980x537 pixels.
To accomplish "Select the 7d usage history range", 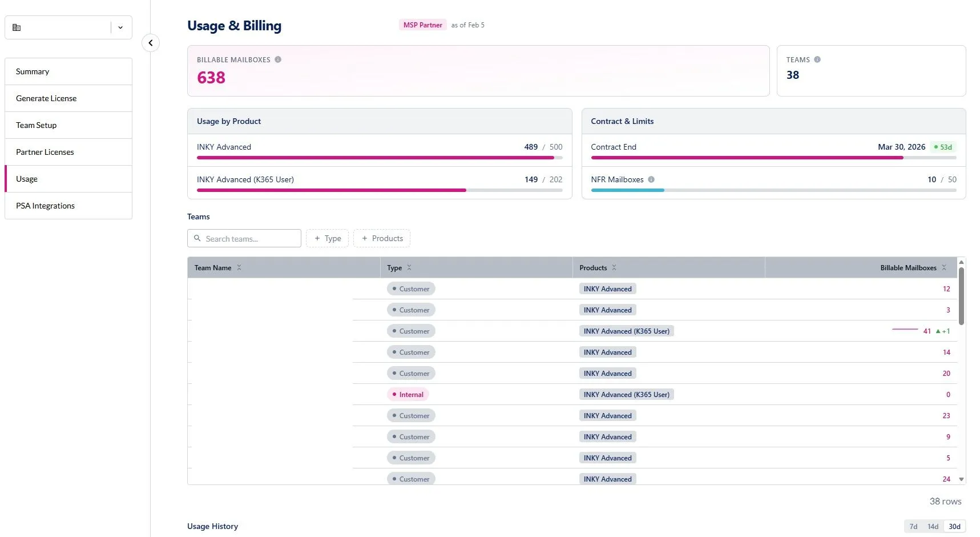I will pyautogui.click(x=913, y=527).
